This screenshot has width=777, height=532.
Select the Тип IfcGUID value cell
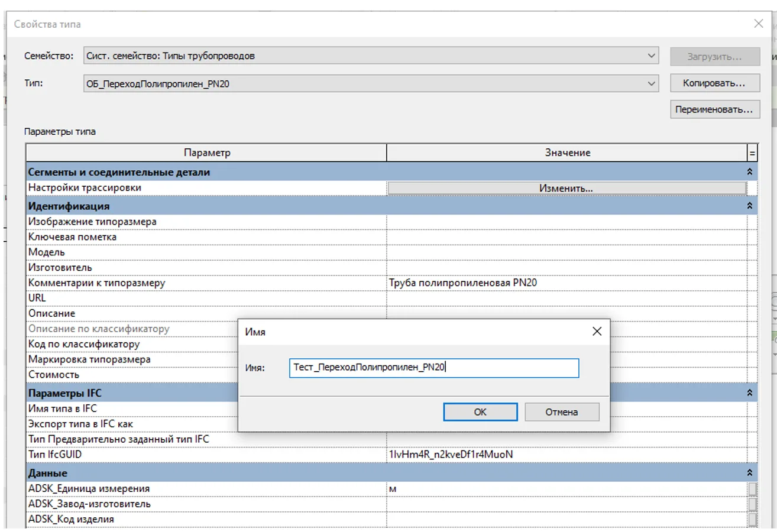[x=566, y=455]
